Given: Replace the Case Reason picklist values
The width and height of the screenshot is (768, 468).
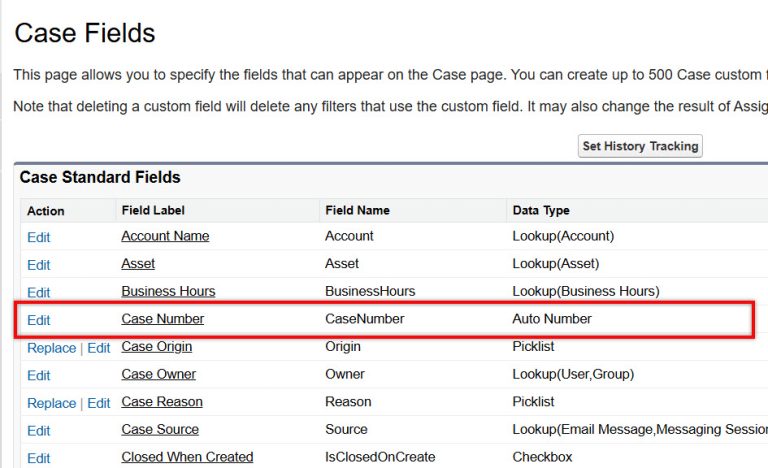Looking at the screenshot, I should coord(51,403).
